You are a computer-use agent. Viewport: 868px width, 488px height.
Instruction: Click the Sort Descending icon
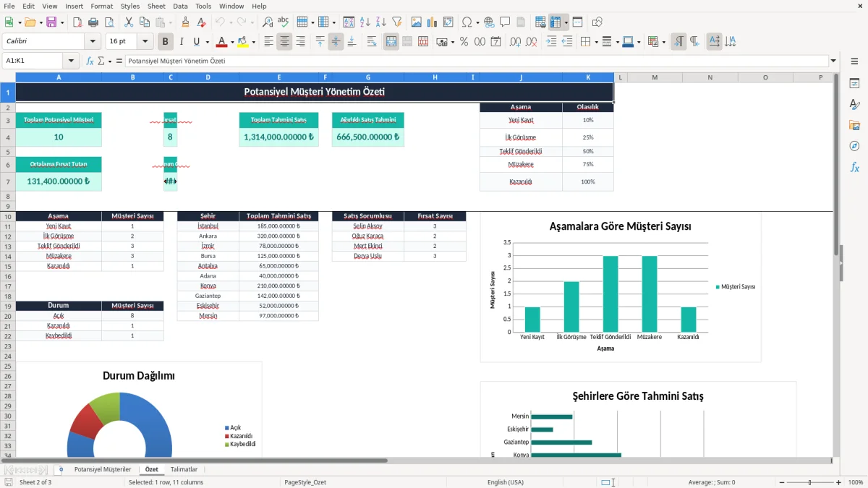[x=380, y=22]
